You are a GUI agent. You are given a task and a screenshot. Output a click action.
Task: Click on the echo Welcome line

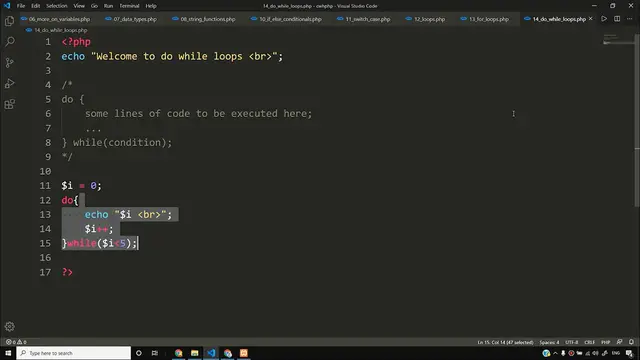[172, 56]
